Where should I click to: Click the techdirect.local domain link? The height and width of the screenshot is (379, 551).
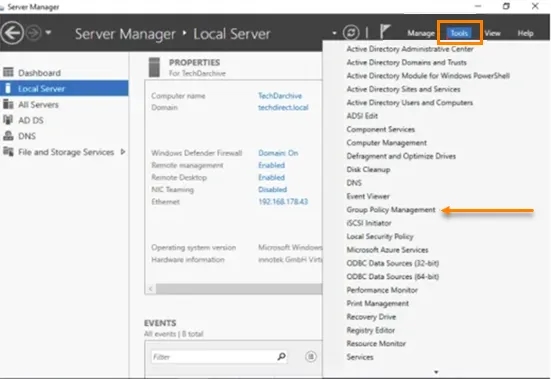pos(283,107)
